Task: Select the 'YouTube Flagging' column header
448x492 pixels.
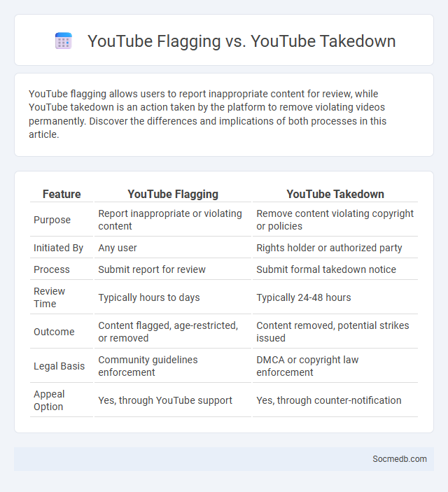Action: tap(173, 195)
